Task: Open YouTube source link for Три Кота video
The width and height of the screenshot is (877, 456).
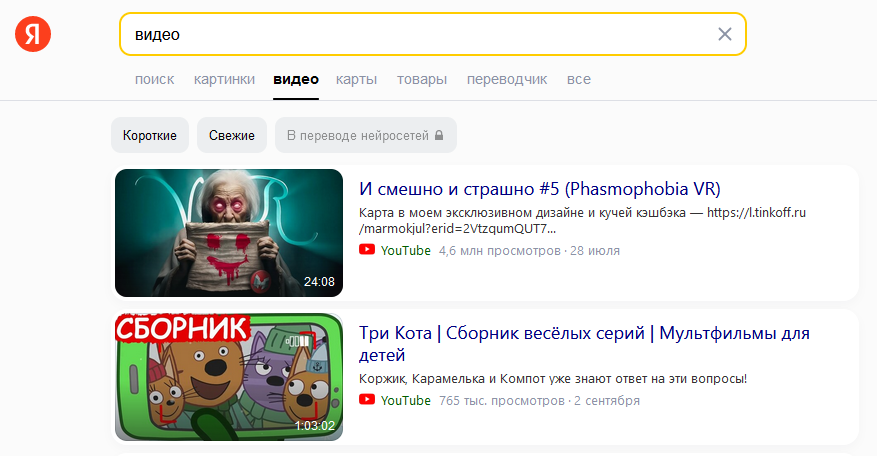Action: pyautogui.click(x=406, y=401)
